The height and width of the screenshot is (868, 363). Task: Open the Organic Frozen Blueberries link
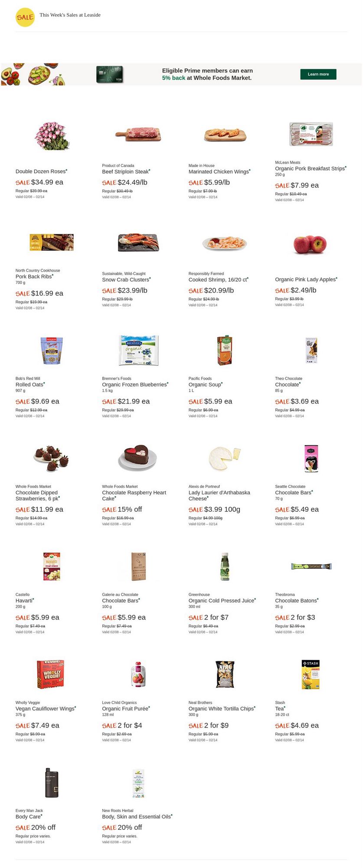tap(135, 385)
